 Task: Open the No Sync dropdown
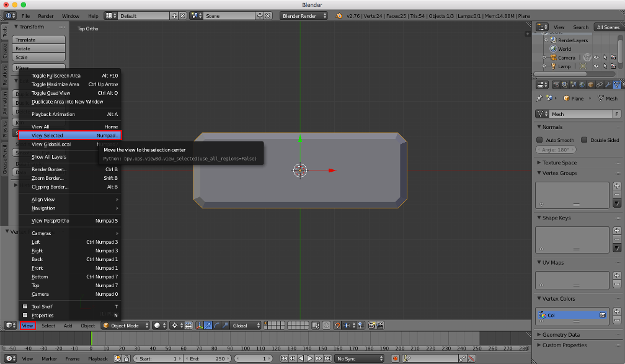tap(359, 358)
